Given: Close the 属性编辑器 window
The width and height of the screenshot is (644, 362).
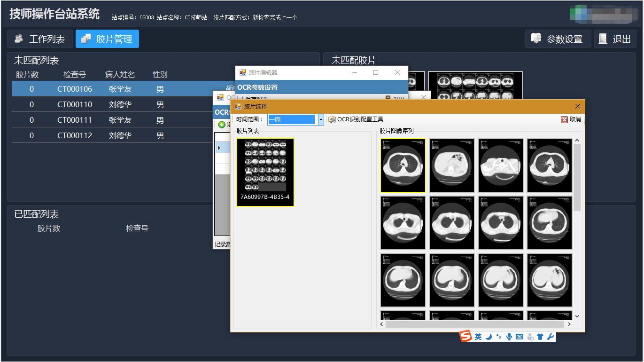Looking at the screenshot, I should point(397,72).
